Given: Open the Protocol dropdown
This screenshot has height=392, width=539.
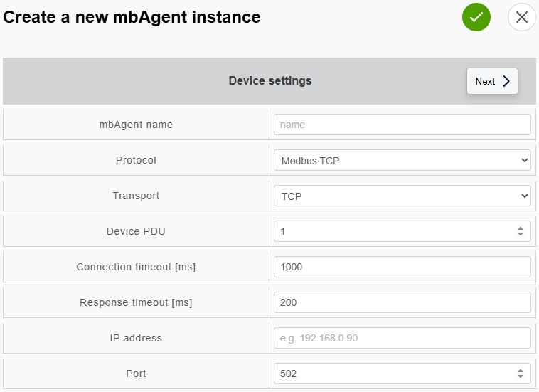Looking at the screenshot, I should (x=402, y=160).
